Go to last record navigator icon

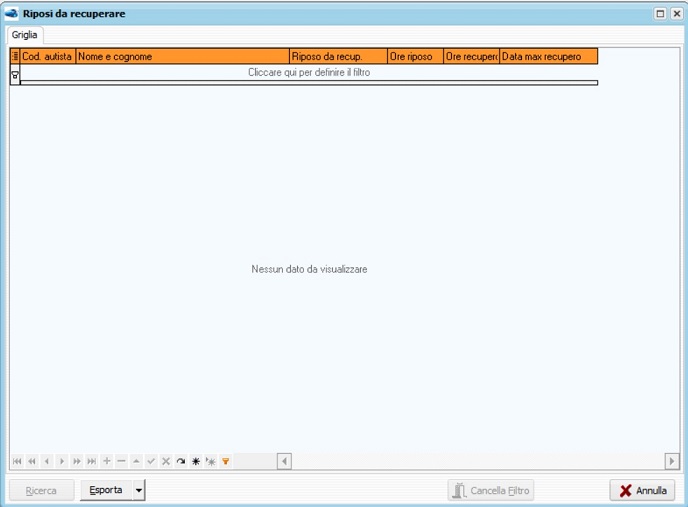pos(92,461)
